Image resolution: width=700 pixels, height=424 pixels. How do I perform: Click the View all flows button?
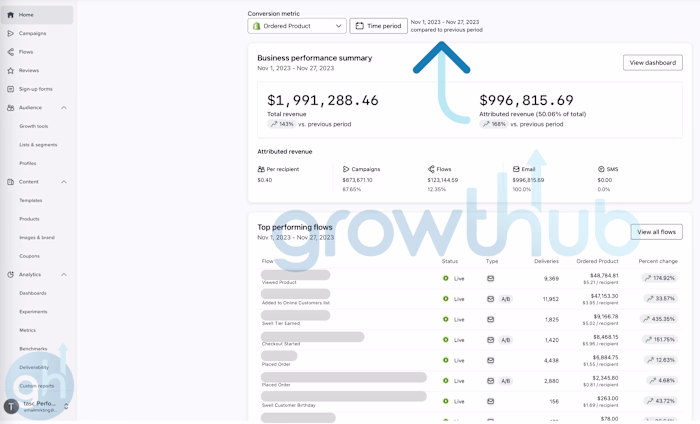click(656, 232)
